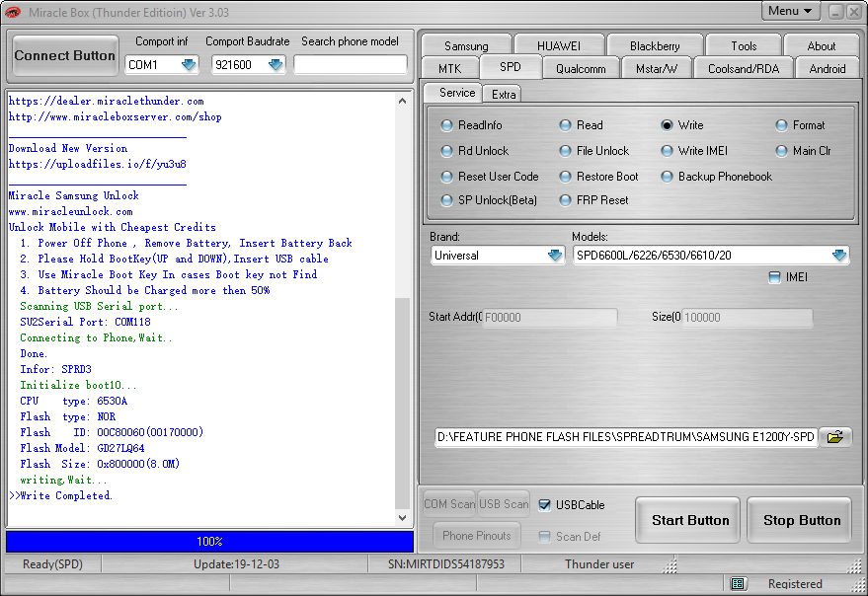
Task: Expand the Models SPD6600L dropdown
Action: pyautogui.click(x=839, y=256)
